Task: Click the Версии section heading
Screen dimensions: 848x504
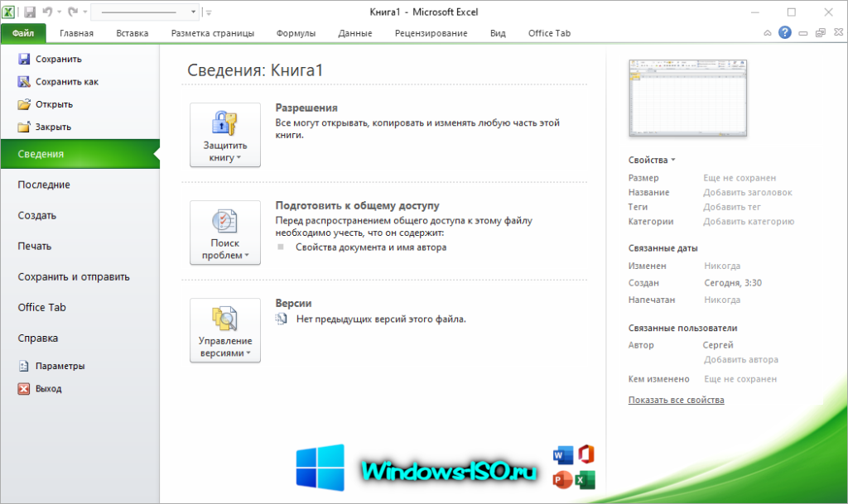Action: (x=293, y=304)
